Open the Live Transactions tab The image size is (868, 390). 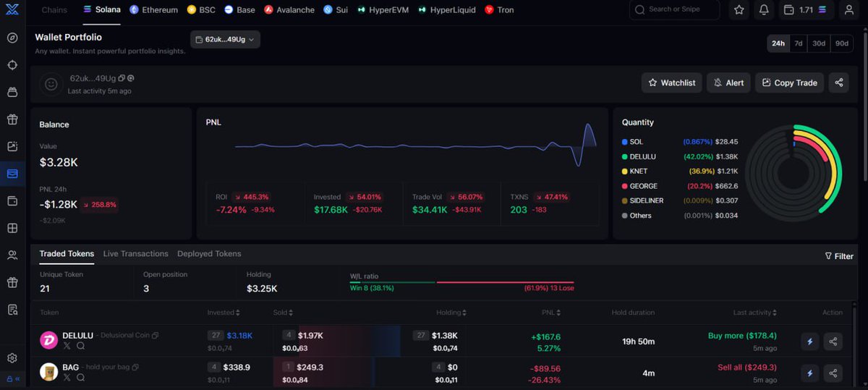[135, 254]
